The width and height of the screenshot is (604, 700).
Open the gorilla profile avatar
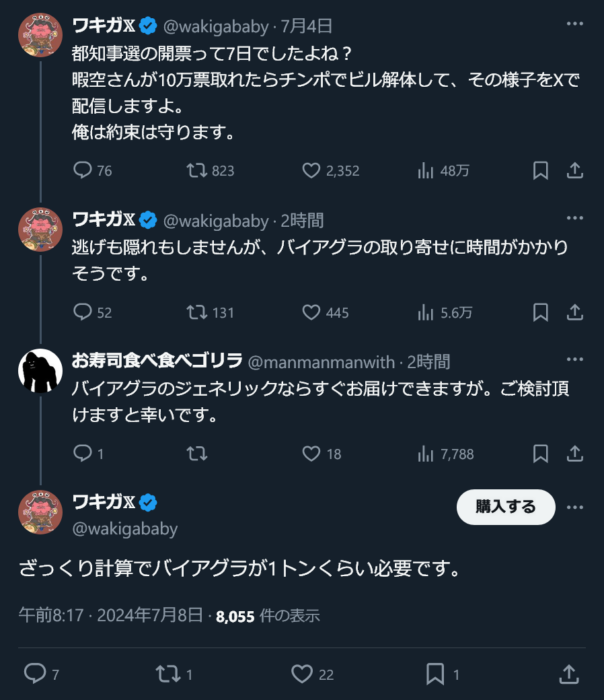tap(40, 371)
